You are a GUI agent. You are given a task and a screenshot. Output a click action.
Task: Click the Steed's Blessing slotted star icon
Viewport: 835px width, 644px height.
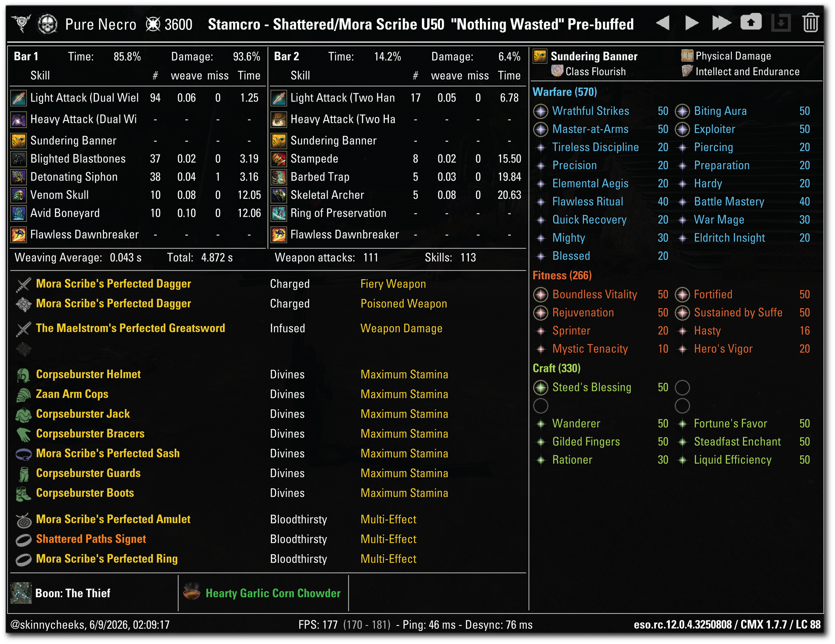(x=540, y=387)
